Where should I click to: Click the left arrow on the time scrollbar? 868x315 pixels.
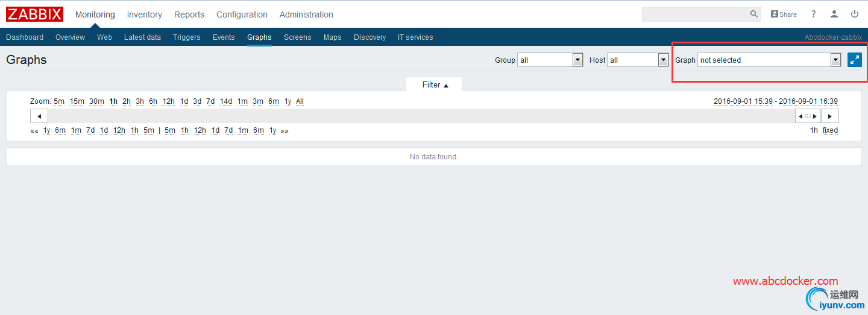[39, 116]
